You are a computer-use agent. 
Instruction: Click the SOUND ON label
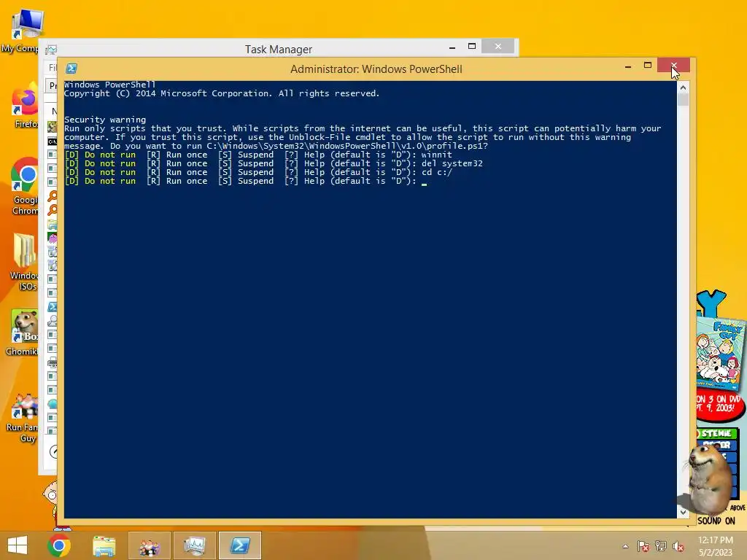716,521
